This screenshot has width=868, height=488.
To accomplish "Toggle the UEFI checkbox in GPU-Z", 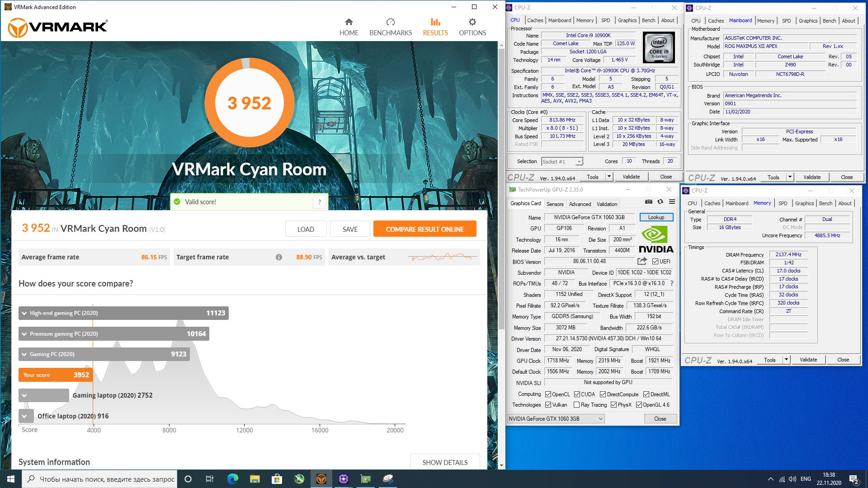I will (655, 261).
